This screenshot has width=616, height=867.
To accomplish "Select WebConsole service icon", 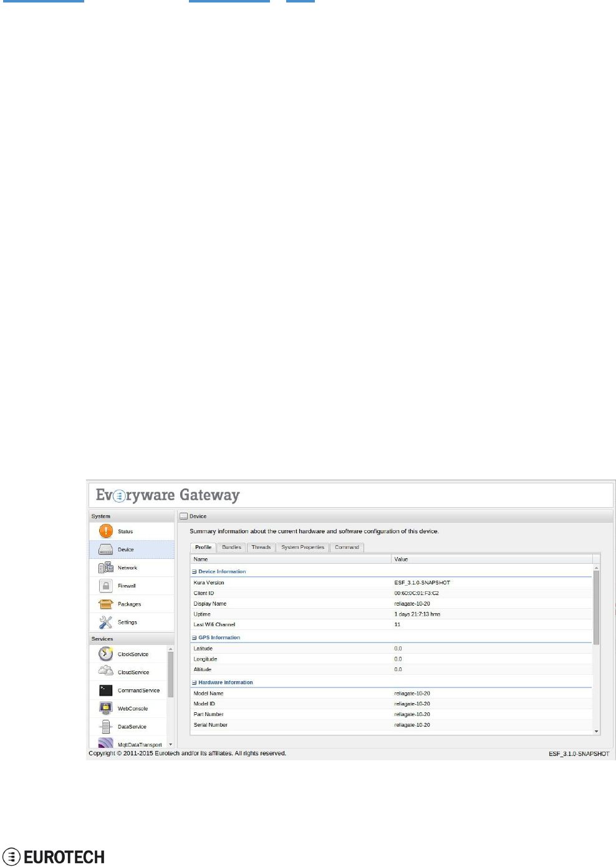I will (x=106, y=709).
